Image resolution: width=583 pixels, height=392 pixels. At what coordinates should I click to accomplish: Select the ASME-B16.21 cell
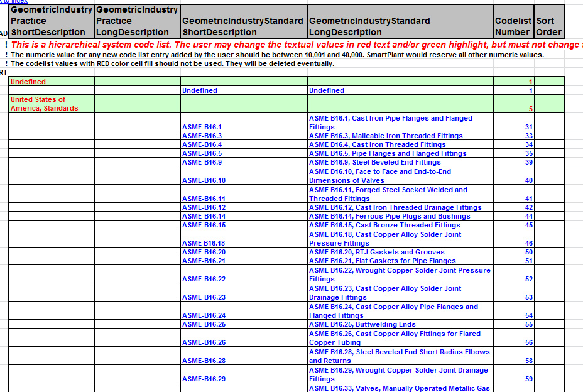244,261
